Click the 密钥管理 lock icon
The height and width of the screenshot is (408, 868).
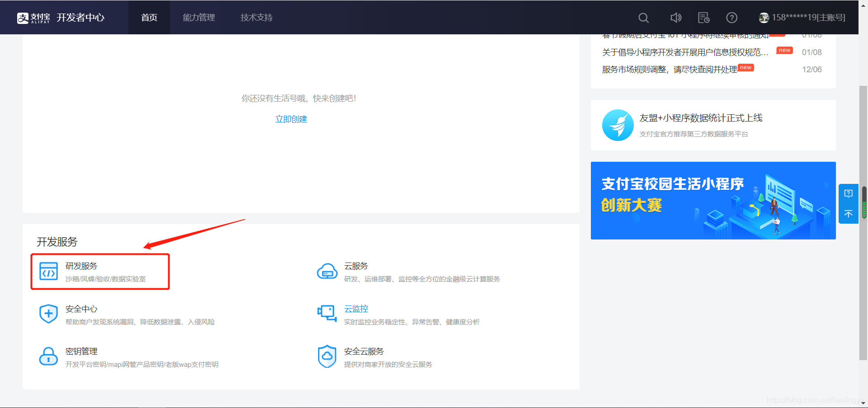(x=48, y=356)
